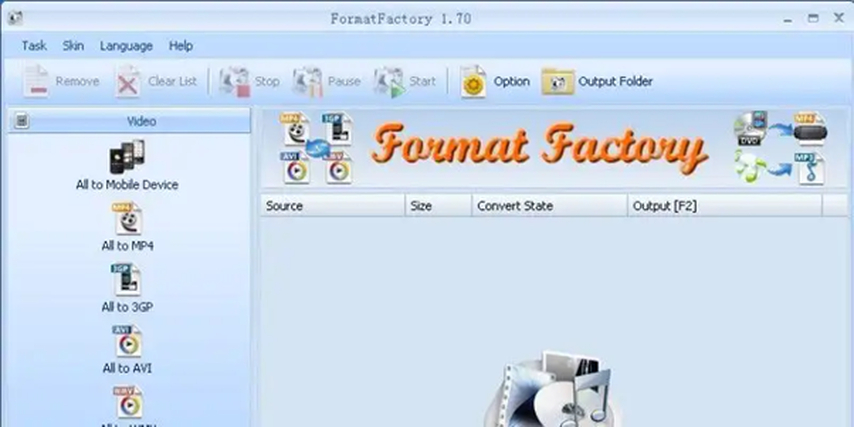Image resolution: width=854 pixels, height=427 pixels.
Task: Click the Output Folder label
Action: click(x=615, y=82)
